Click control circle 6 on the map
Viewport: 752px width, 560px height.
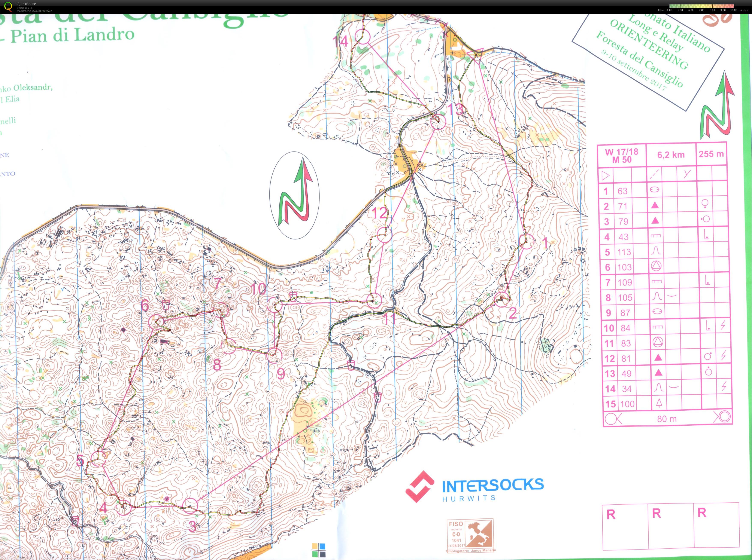tap(156, 322)
